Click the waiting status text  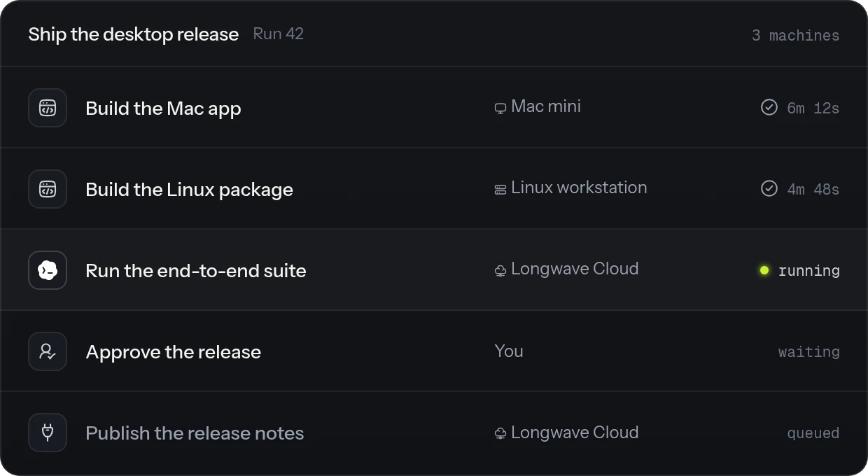point(809,352)
